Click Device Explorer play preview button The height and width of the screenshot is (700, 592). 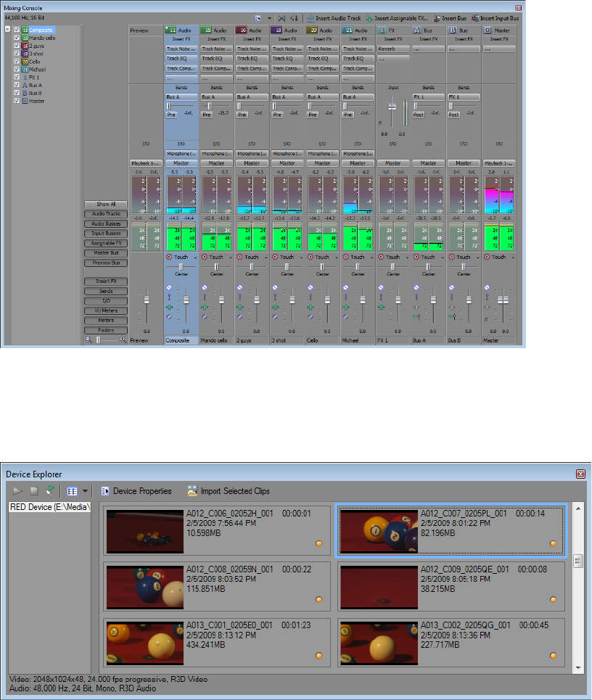tap(17, 491)
